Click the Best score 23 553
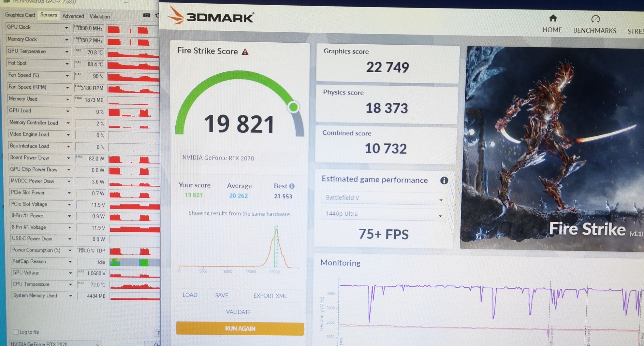The height and width of the screenshot is (346, 644). click(x=283, y=196)
